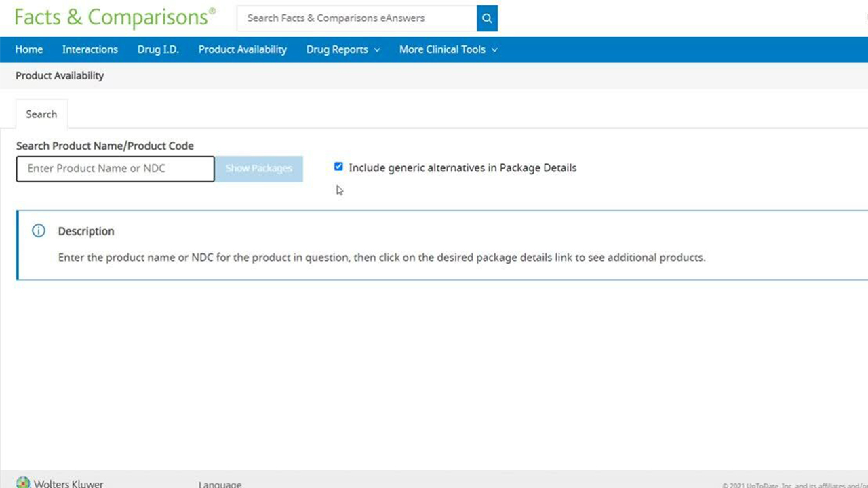Click the chevron arrow beside Drug Reports

tap(377, 50)
